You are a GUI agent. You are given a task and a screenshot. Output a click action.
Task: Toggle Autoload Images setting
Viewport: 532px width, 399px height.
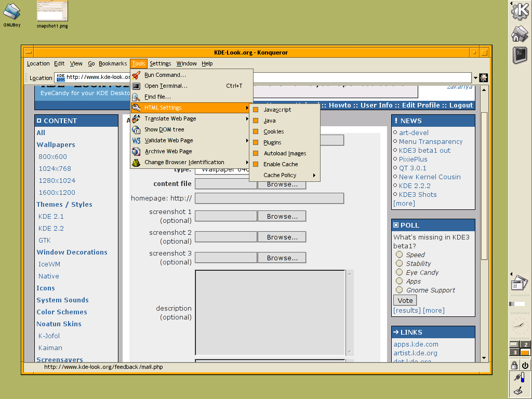coord(256,153)
